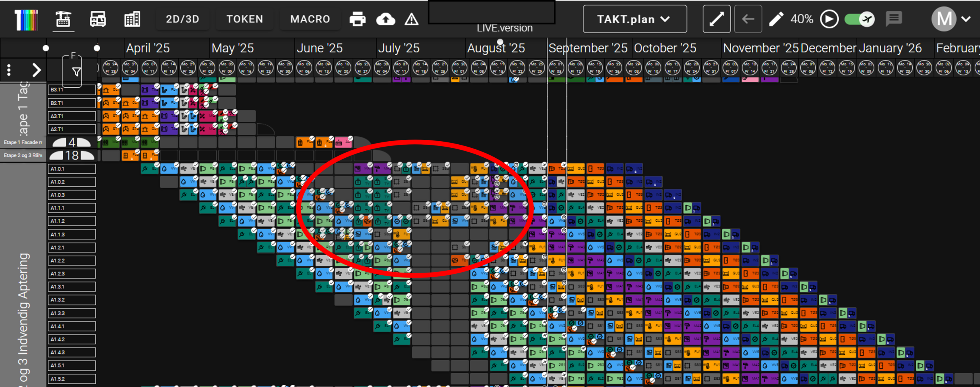
Task: Expand the user account chevron
Action: [966, 19]
